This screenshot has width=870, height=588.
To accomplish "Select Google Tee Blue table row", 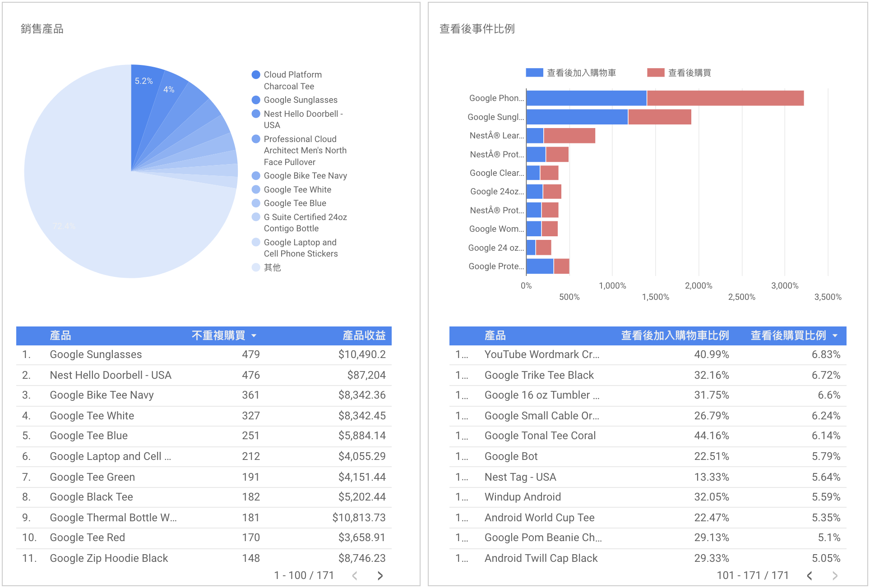I will click(x=204, y=436).
